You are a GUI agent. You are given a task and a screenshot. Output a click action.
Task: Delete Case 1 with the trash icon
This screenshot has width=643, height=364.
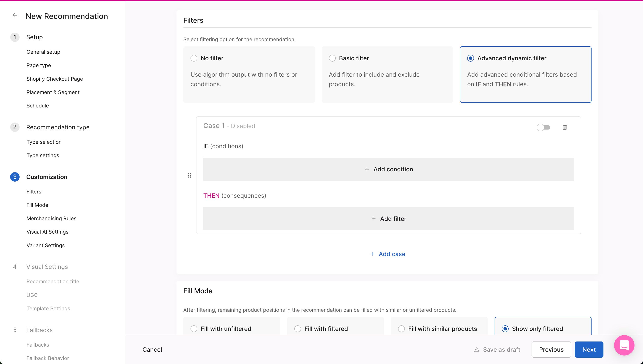tap(565, 127)
